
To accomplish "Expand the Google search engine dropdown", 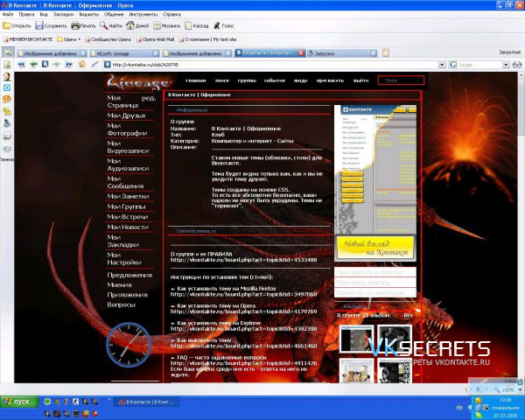I will pyautogui.click(x=506, y=65).
